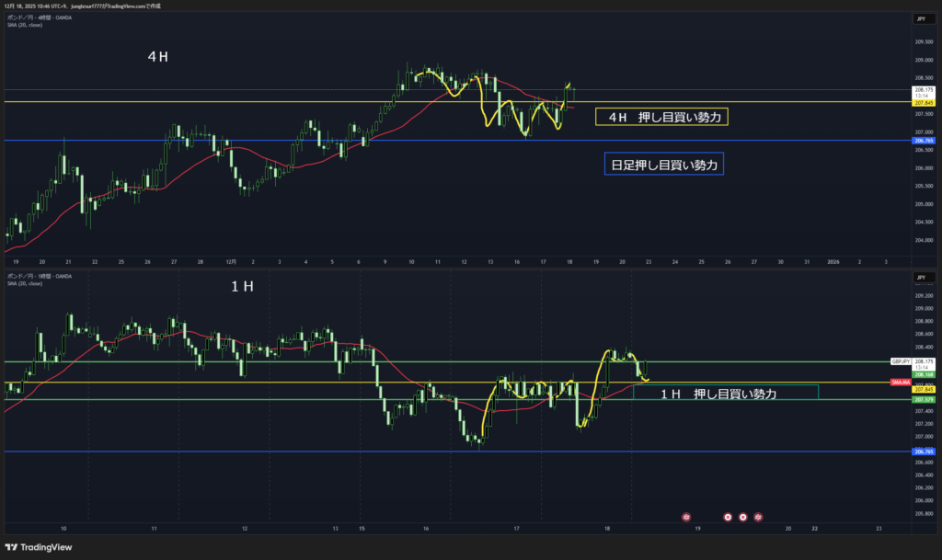Select the SMA (20, close) legend on 4H chart
The height and width of the screenshot is (560, 942).
coord(25,25)
